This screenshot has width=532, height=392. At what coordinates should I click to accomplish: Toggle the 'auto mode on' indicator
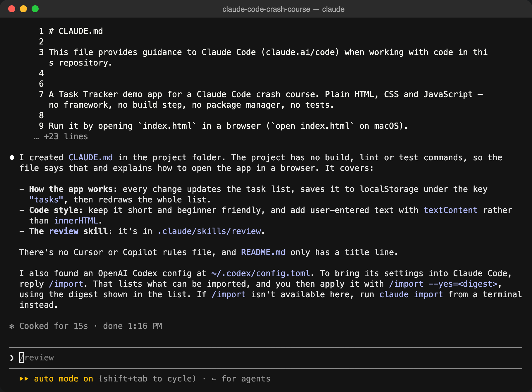pos(64,379)
